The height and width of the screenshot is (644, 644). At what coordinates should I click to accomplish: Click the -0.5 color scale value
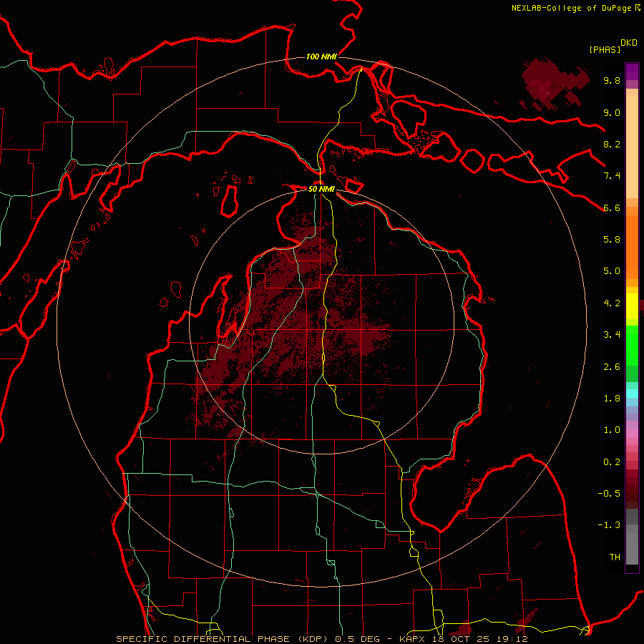pyautogui.click(x=609, y=494)
